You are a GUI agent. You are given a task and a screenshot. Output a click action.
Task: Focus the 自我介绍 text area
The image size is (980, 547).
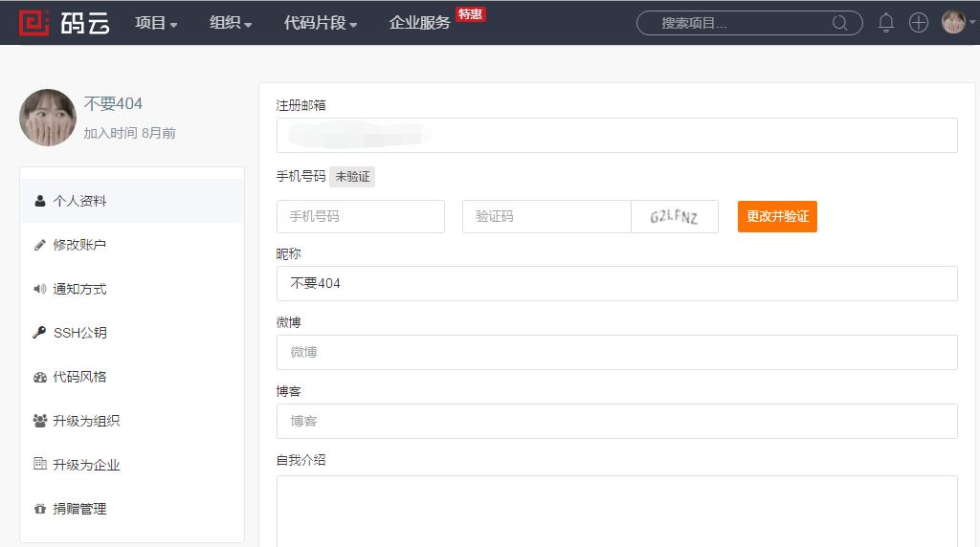pyautogui.click(x=617, y=512)
